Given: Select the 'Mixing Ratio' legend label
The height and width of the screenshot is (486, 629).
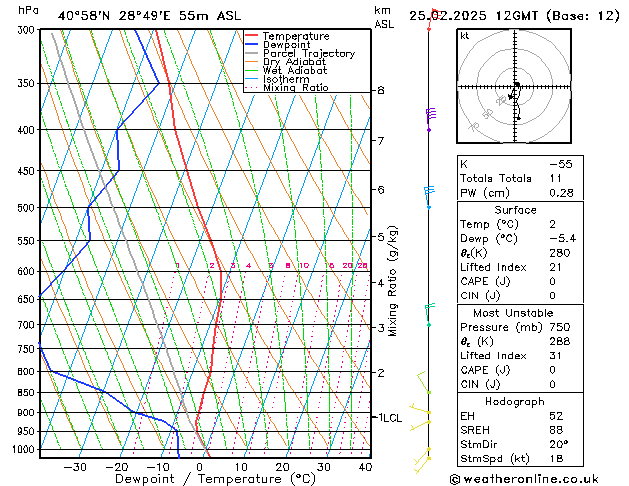Looking at the screenshot, I should 296,87.
